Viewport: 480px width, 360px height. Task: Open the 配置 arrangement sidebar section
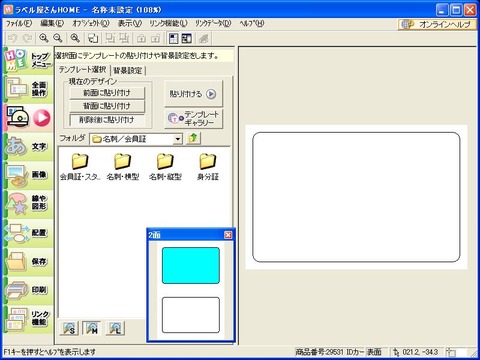[x=28, y=232]
